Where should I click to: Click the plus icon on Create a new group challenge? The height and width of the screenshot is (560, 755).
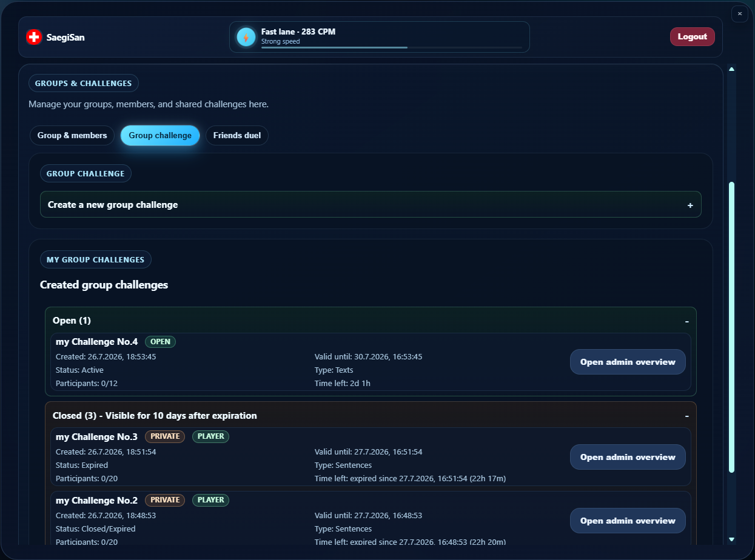690,205
